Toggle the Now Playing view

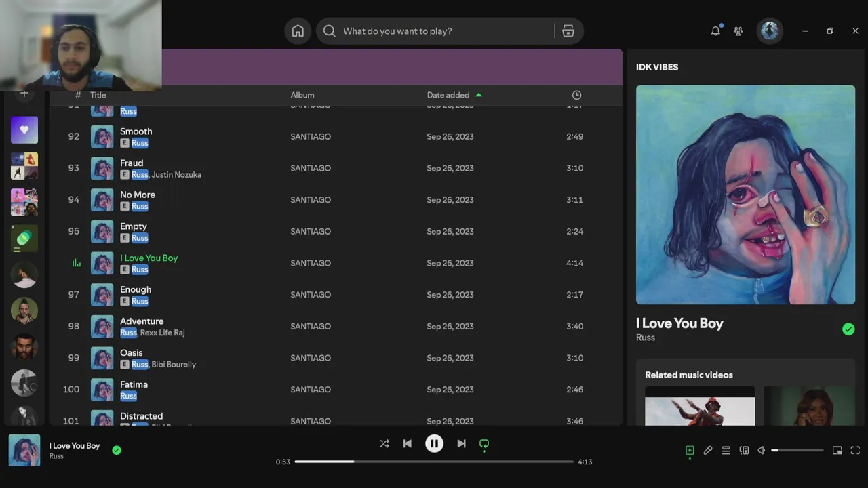pyautogui.click(x=690, y=450)
